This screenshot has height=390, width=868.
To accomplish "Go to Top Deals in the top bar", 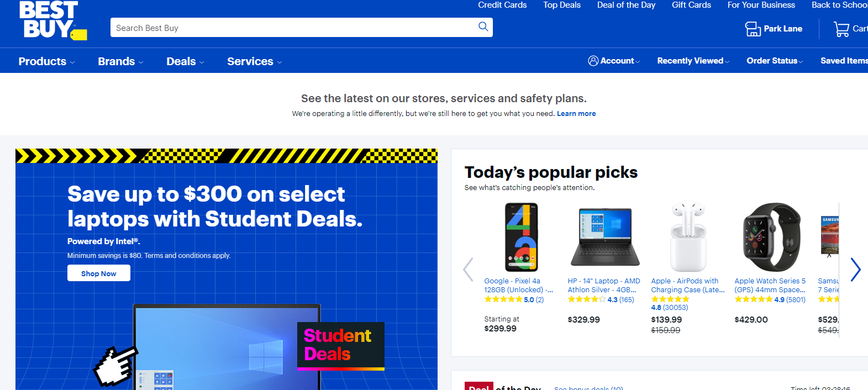I will click(562, 5).
